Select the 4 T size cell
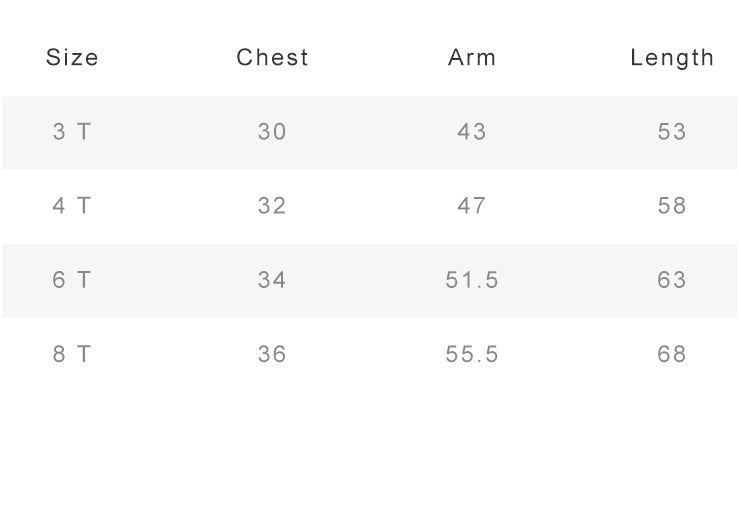 coord(72,205)
